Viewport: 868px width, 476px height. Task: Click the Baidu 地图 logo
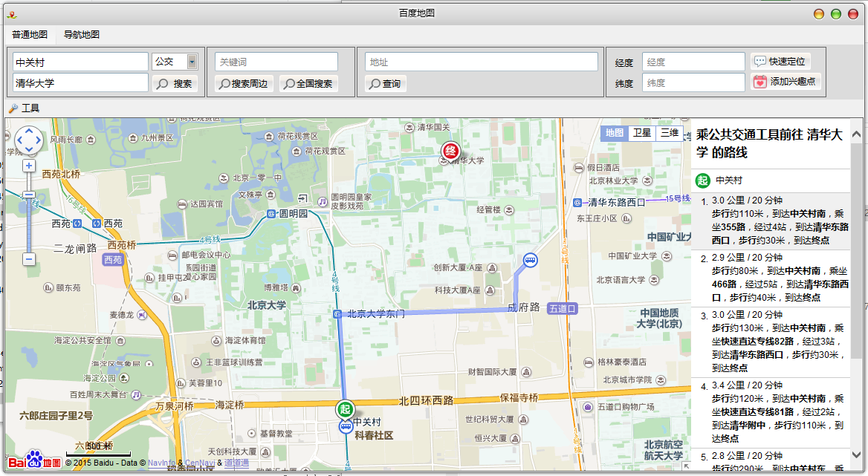pos(34,460)
